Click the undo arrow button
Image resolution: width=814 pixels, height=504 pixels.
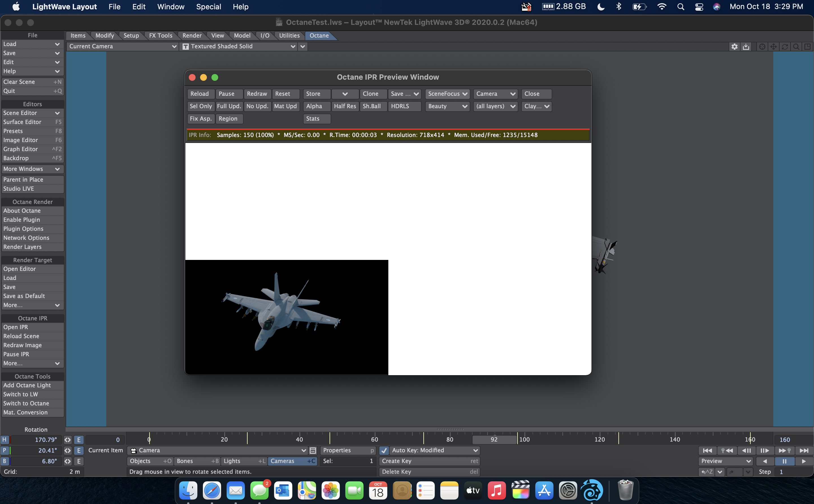pos(707,472)
